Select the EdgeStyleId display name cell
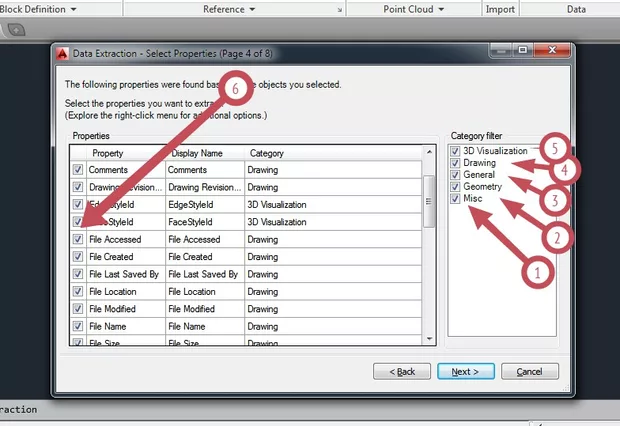Image resolution: width=620 pixels, height=426 pixels. coord(205,204)
